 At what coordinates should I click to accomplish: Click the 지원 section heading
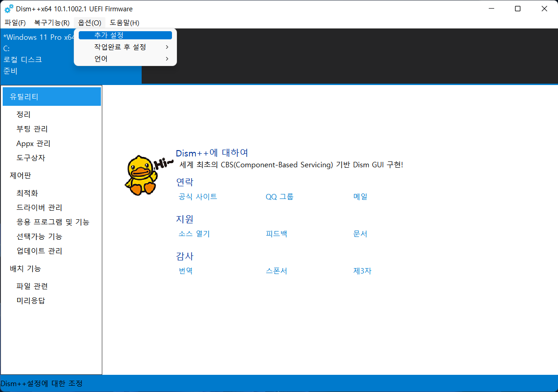[185, 219]
